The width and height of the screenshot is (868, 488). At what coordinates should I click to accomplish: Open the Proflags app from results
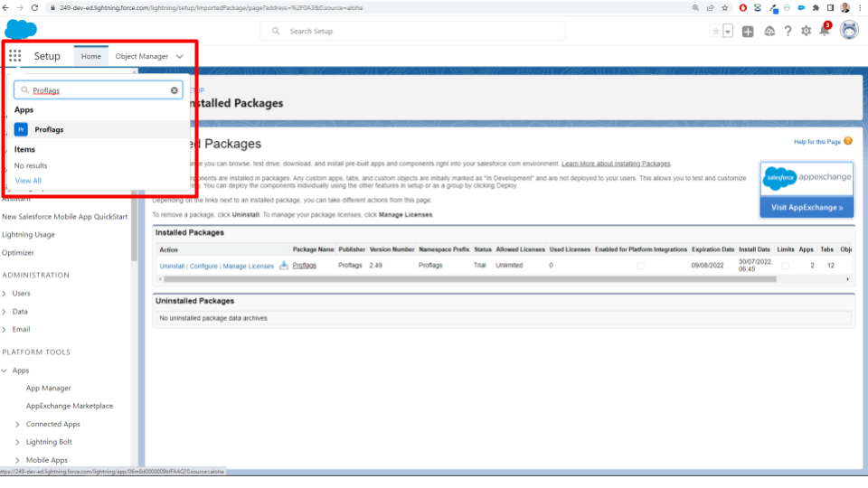pos(98,129)
